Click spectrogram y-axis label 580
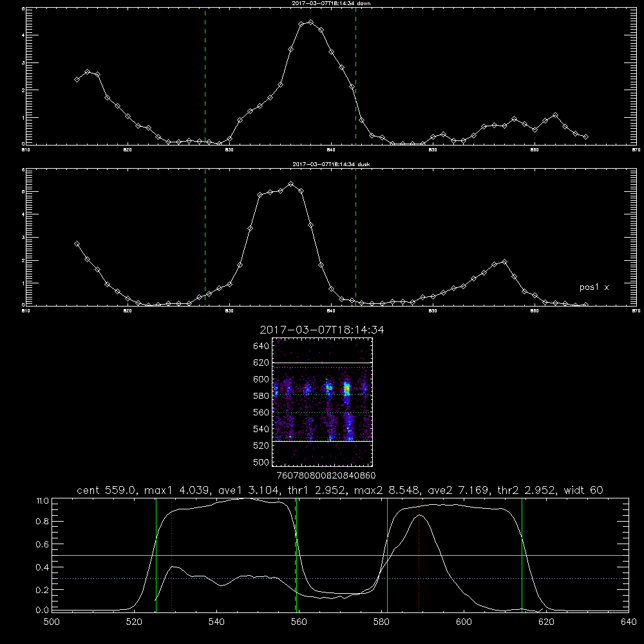The width and height of the screenshot is (644, 644). [x=261, y=396]
